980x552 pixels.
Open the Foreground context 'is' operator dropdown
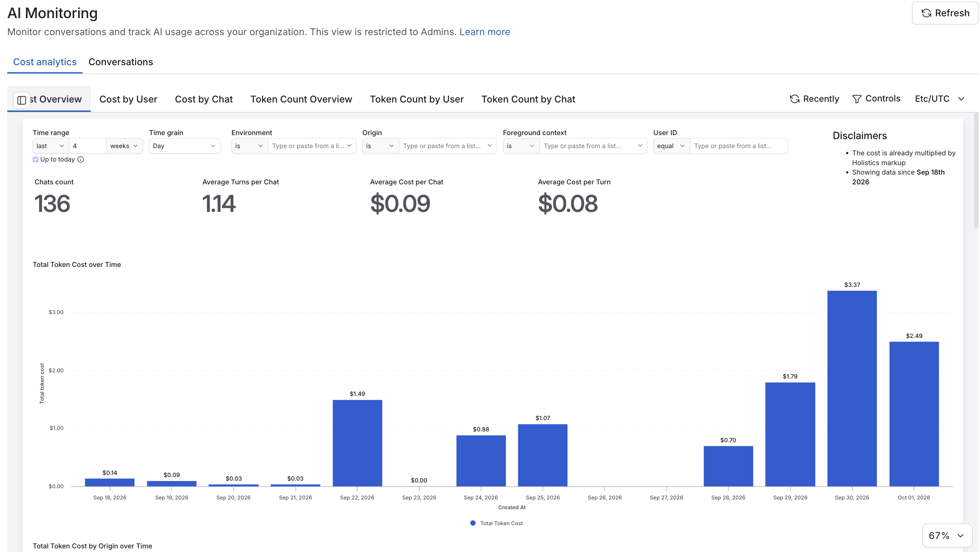(x=521, y=146)
